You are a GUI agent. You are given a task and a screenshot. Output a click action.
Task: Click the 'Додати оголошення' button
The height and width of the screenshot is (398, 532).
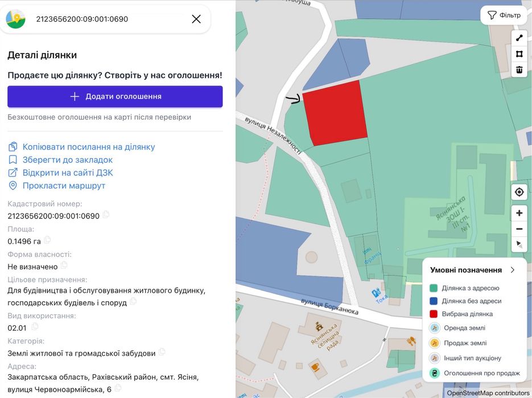coord(115,96)
